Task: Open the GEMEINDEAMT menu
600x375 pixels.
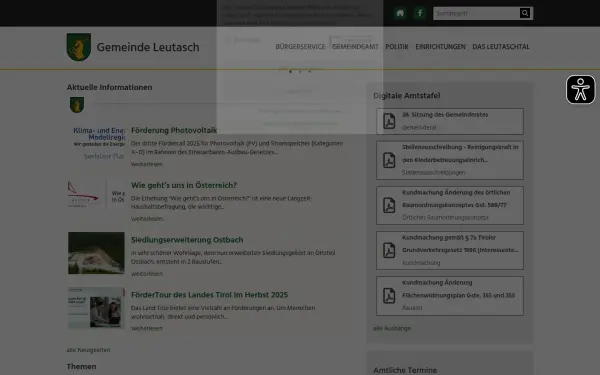Action: (355, 47)
